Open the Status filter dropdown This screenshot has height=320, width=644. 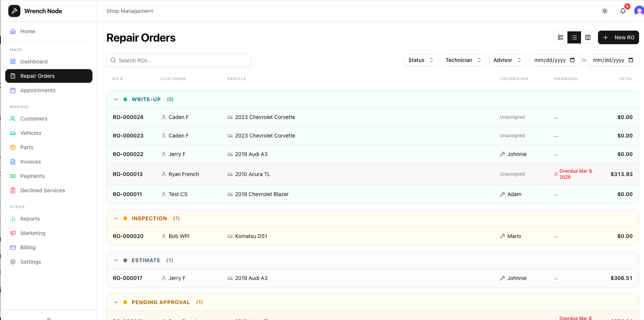tap(421, 60)
